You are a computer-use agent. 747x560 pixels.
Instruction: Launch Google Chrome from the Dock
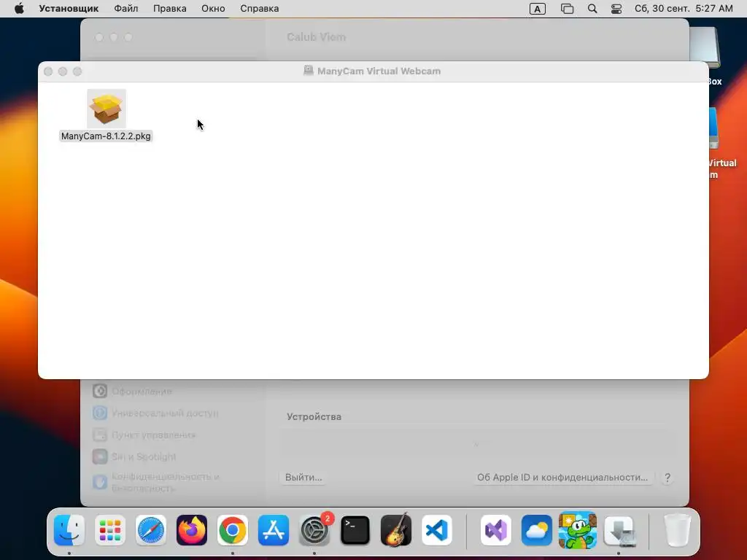[233, 530]
